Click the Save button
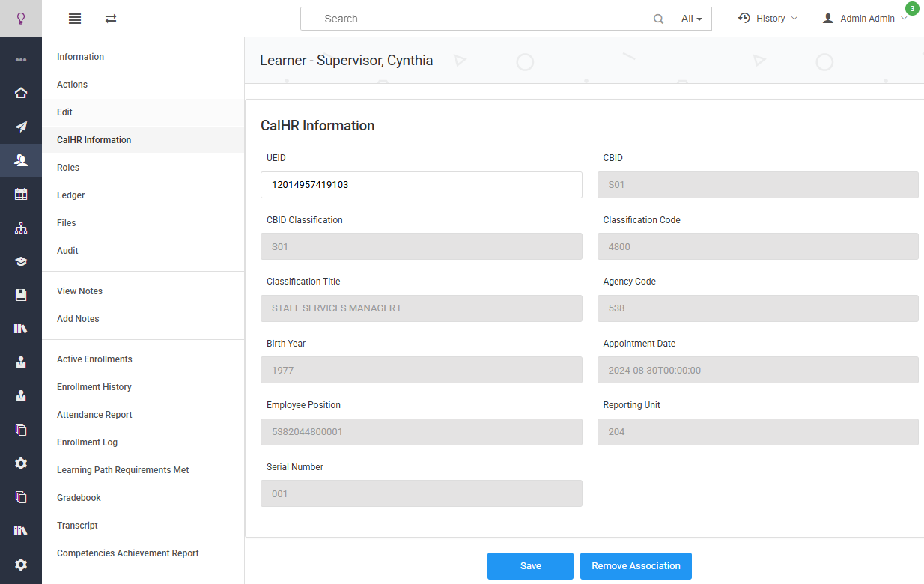Screen dimensions: 924x584 (x=530, y=565)
